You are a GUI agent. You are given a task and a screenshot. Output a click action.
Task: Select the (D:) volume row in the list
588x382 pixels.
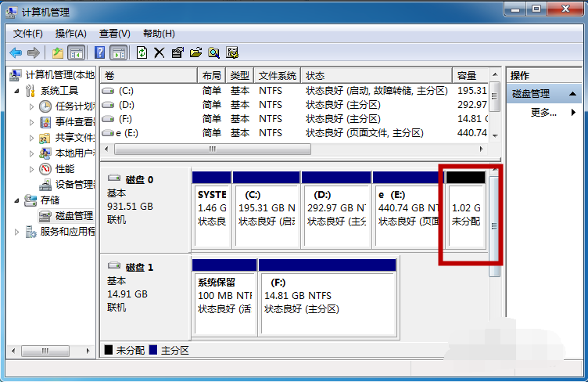(126, 105)
